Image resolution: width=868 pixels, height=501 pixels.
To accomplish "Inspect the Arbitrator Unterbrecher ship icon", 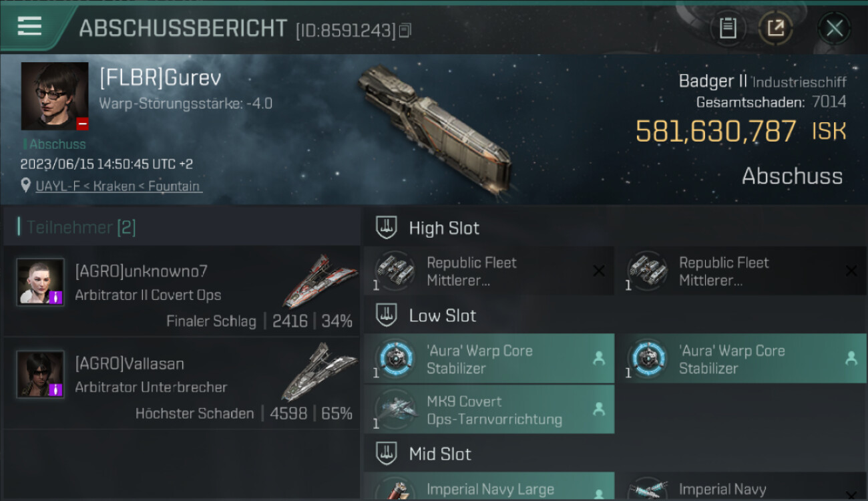I will [320, 372].
